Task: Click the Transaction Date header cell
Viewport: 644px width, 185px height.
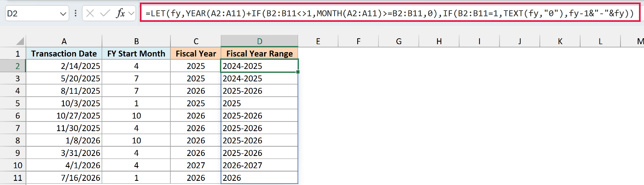Action: click(x=64, y=53)
